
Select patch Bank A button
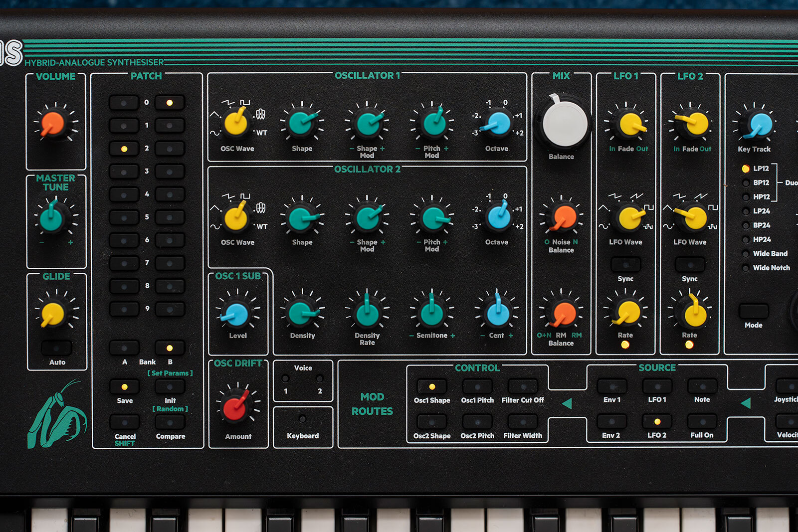coord(124,348)
